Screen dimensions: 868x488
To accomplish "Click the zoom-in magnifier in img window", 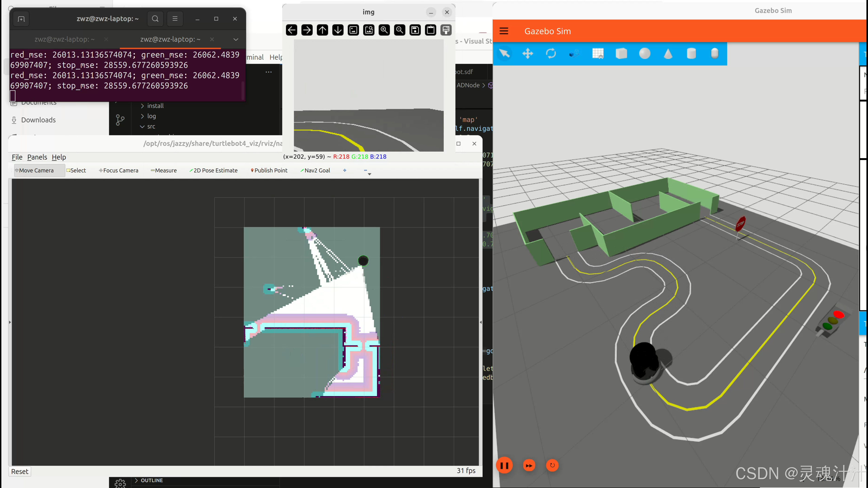I will point(384,30).
